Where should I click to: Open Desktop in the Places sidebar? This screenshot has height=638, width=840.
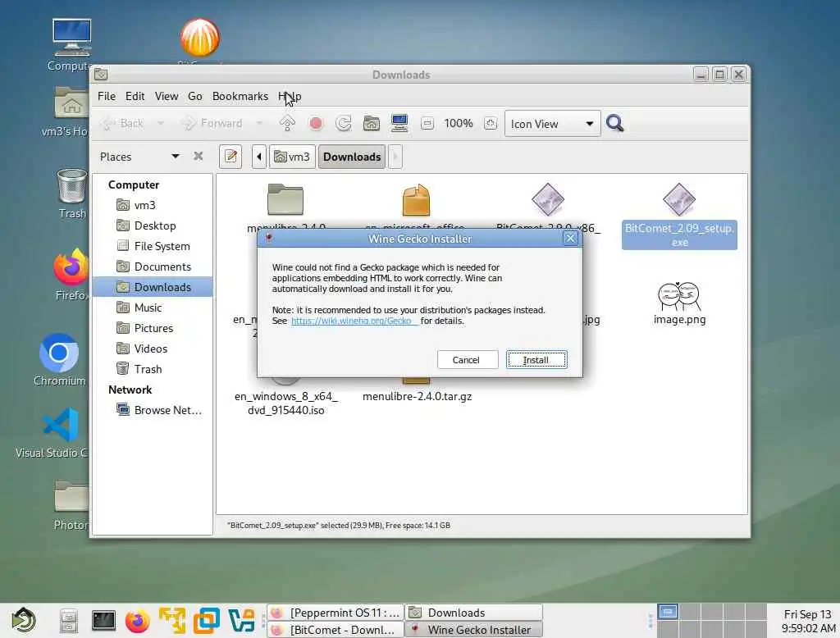tap(155, 226)
